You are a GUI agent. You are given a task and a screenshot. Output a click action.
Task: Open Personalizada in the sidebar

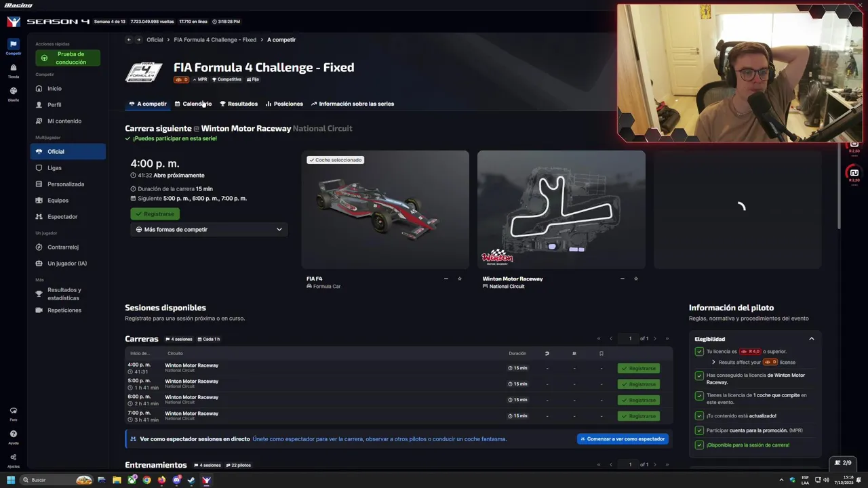[x=68, y=184]
